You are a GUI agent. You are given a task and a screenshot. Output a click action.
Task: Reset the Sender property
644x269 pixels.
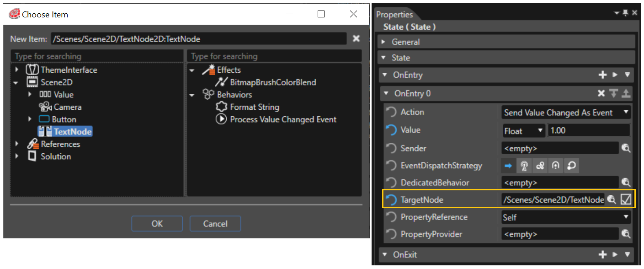(391, 148)
